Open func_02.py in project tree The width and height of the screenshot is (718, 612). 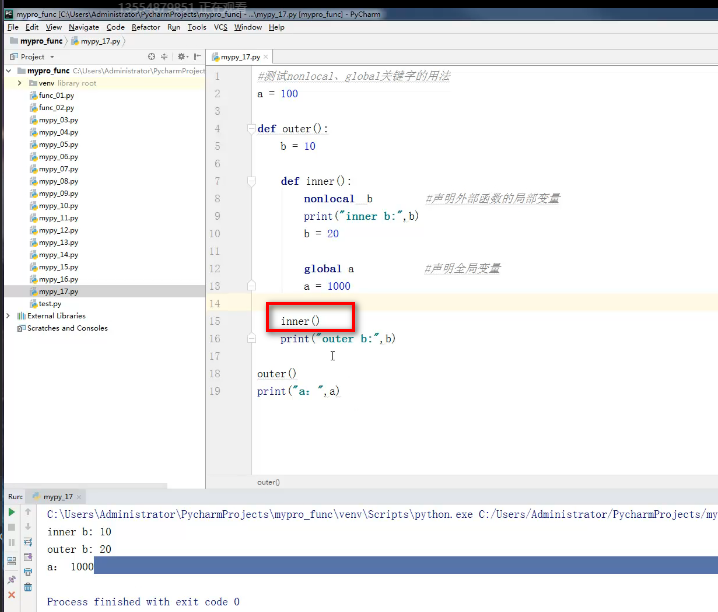[x=52, y=108]
